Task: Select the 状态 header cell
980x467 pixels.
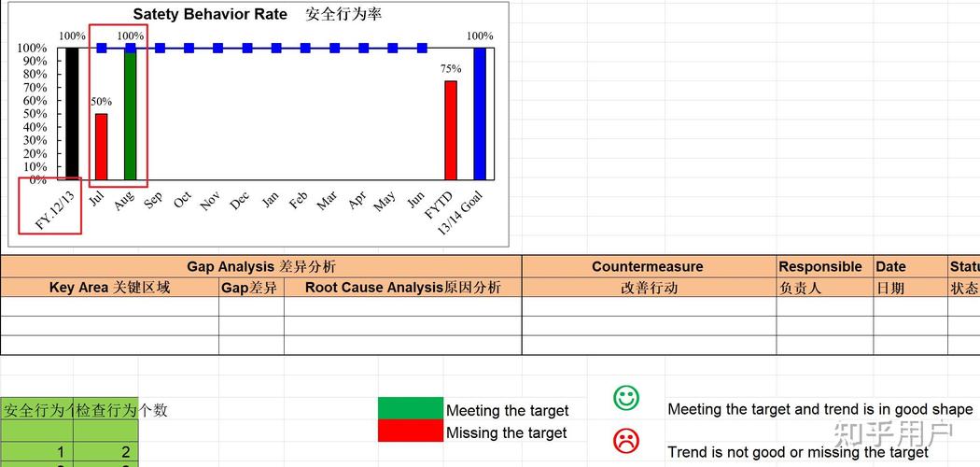Action: coord(964,287)
